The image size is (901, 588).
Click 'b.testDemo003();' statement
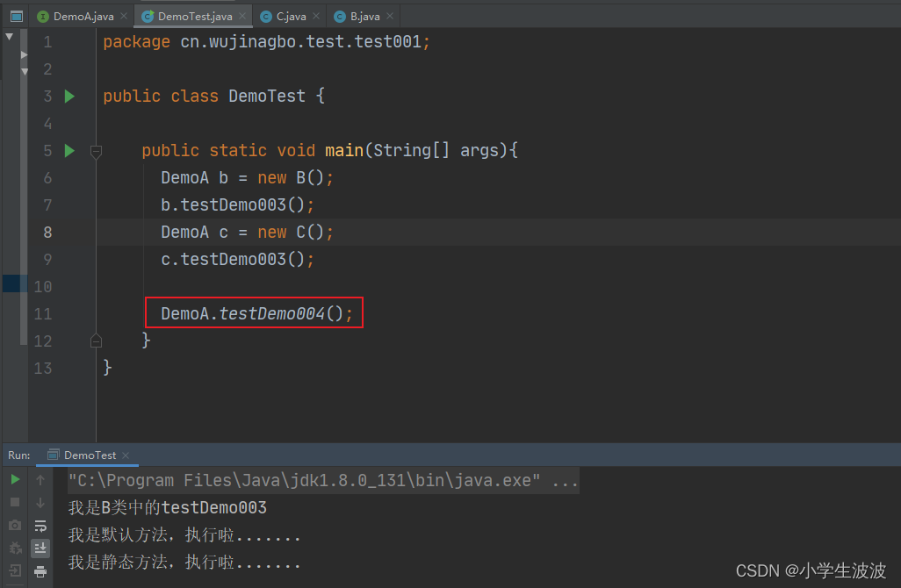tap(237, 205)
